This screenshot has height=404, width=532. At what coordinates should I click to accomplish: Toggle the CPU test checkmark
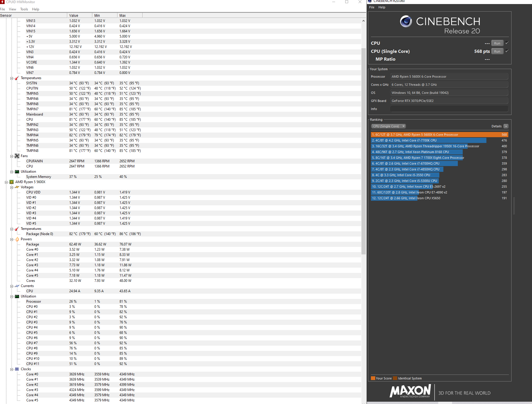pyautogui.click(x=507, y=43)
